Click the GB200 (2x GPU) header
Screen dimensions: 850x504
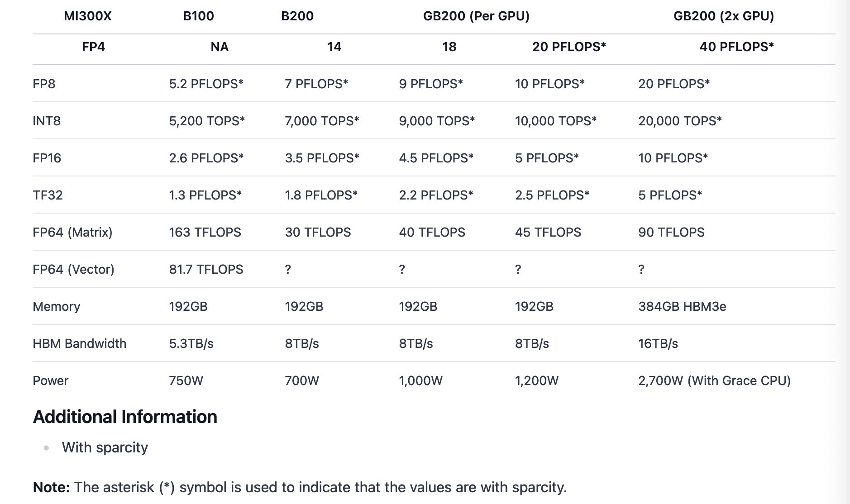pos(724,16)
